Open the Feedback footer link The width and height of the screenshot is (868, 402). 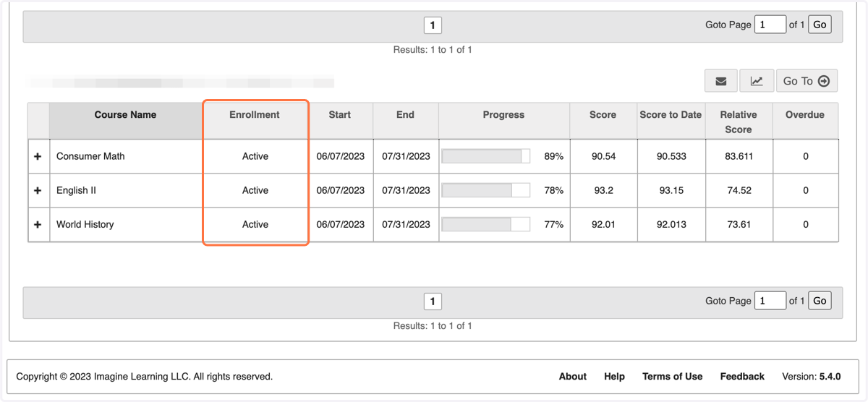pos(742,377)
